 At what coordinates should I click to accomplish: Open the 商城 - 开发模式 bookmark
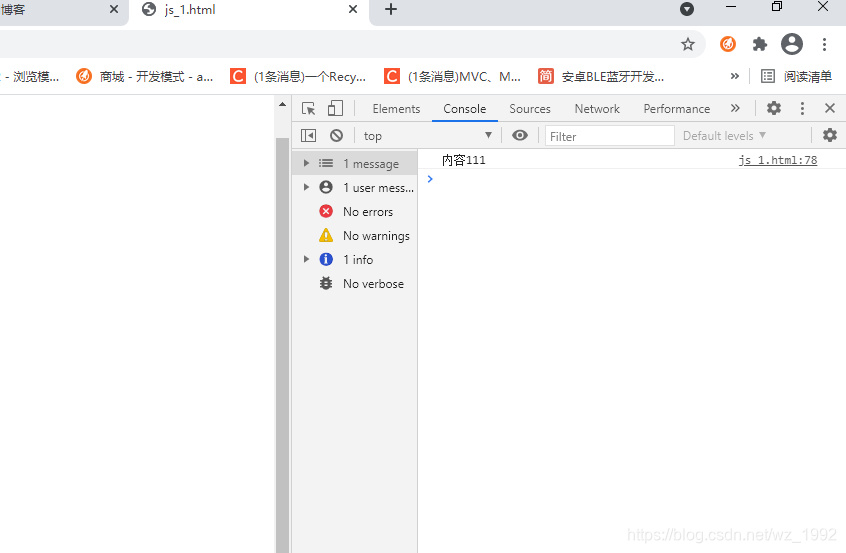tap(145, 77)
